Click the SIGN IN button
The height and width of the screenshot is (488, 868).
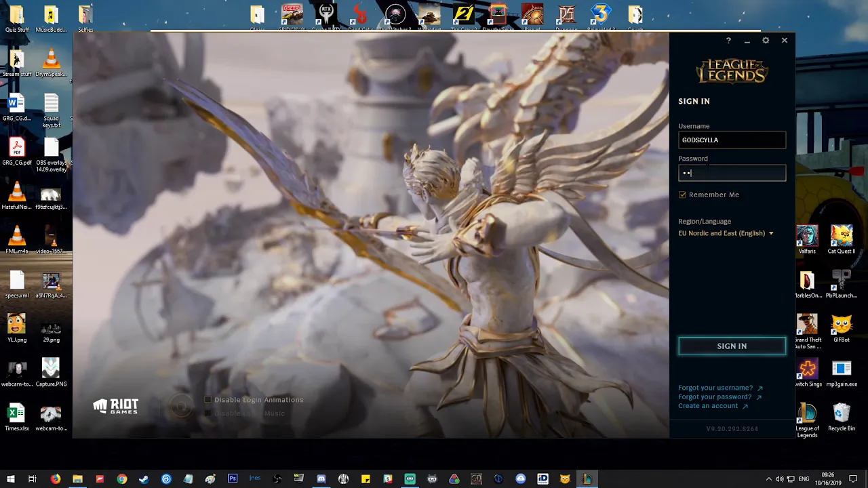tap(732, 346)
